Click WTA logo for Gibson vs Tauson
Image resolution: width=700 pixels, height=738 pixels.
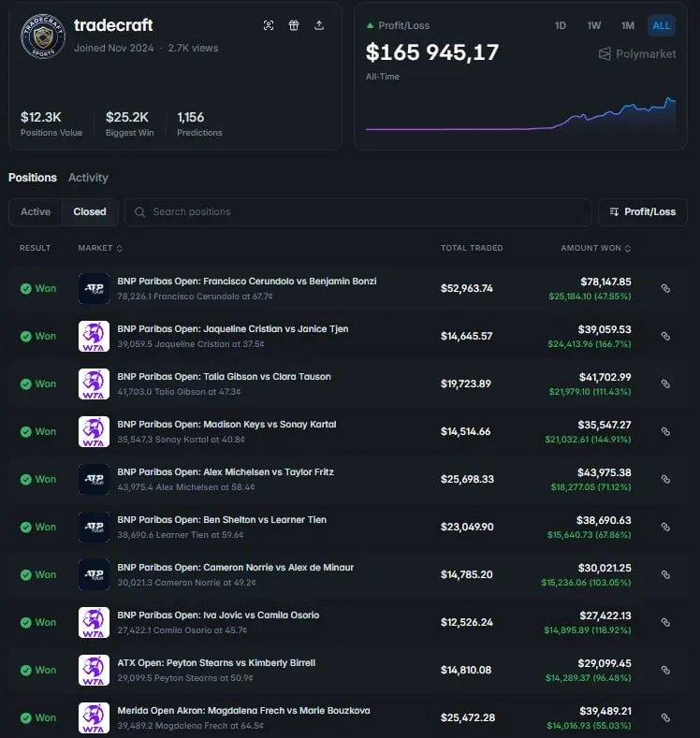pos(94,384)
